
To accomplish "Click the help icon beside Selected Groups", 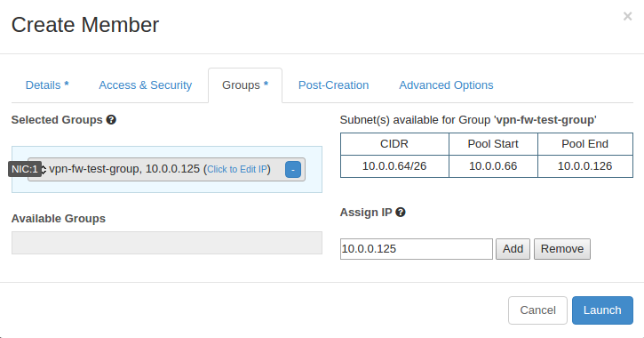I will click(x=111, y=120).
